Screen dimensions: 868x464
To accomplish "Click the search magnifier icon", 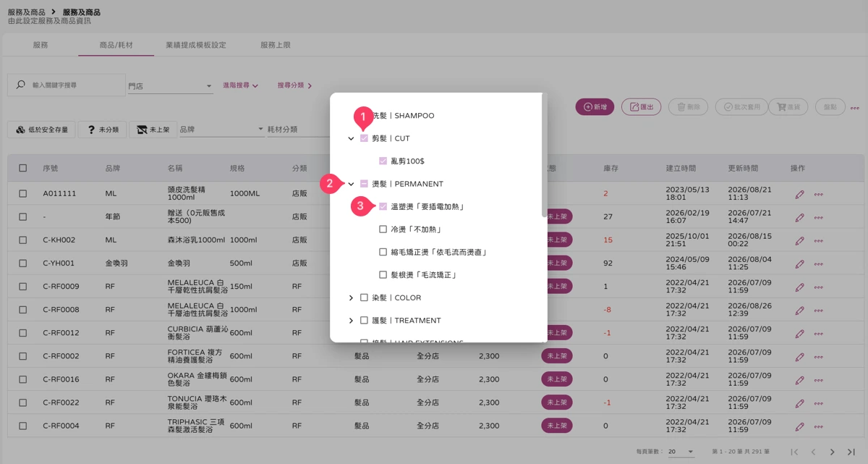I will 20,85.
